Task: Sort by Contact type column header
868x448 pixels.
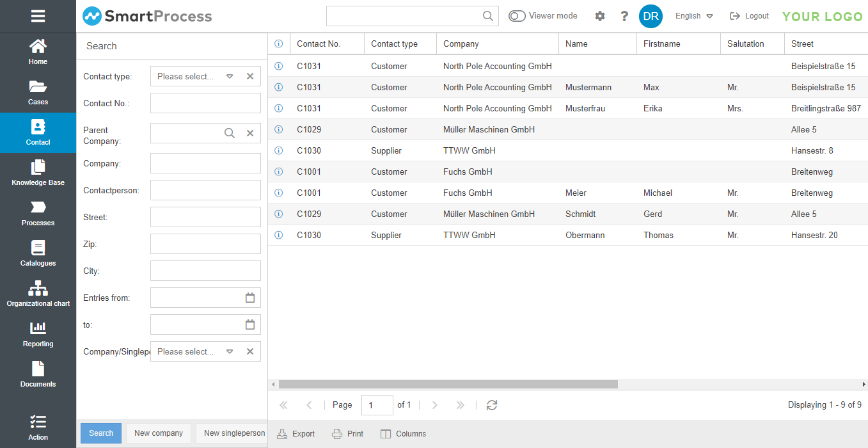Action: [400, 44]
